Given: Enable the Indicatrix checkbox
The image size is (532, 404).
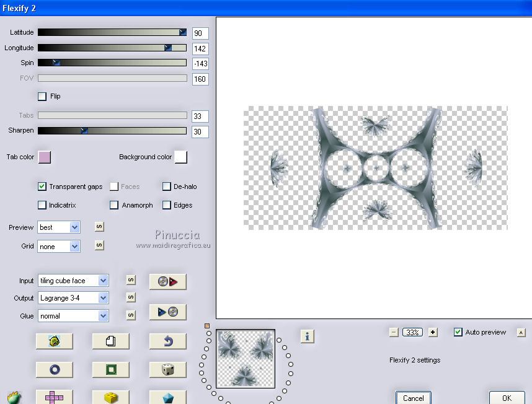Looking at the screenshot, I should [42, 205].
